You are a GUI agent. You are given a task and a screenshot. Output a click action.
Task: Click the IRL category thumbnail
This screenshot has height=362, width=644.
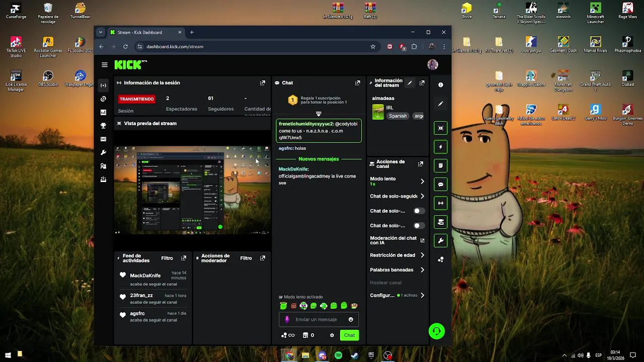tap(378, 112)
